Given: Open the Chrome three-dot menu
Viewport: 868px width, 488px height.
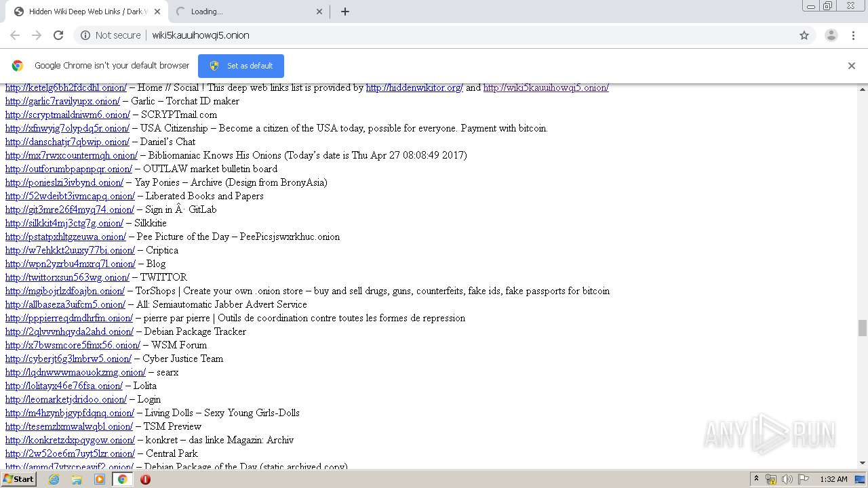Looking at the screenshot, I should [853, 35].
